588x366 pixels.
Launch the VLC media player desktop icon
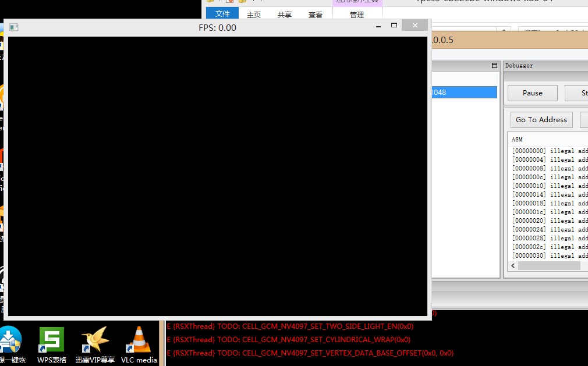(x=139, y=344)
